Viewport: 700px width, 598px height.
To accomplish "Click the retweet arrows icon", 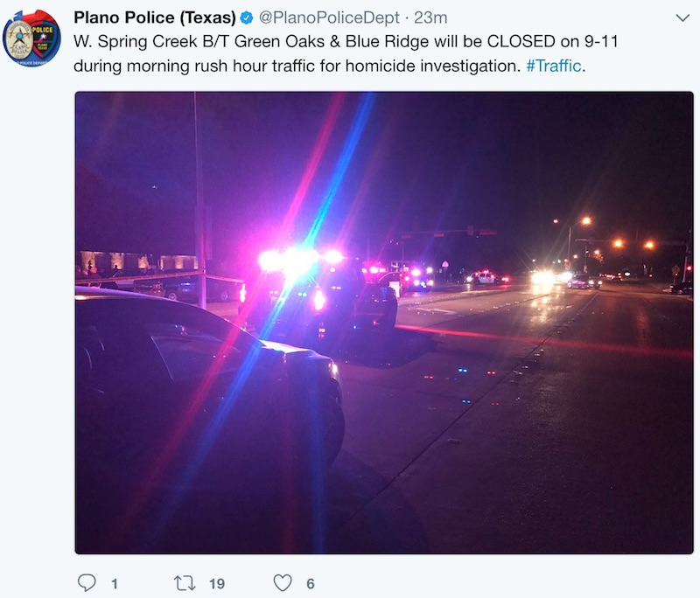I will click(185, 583).
